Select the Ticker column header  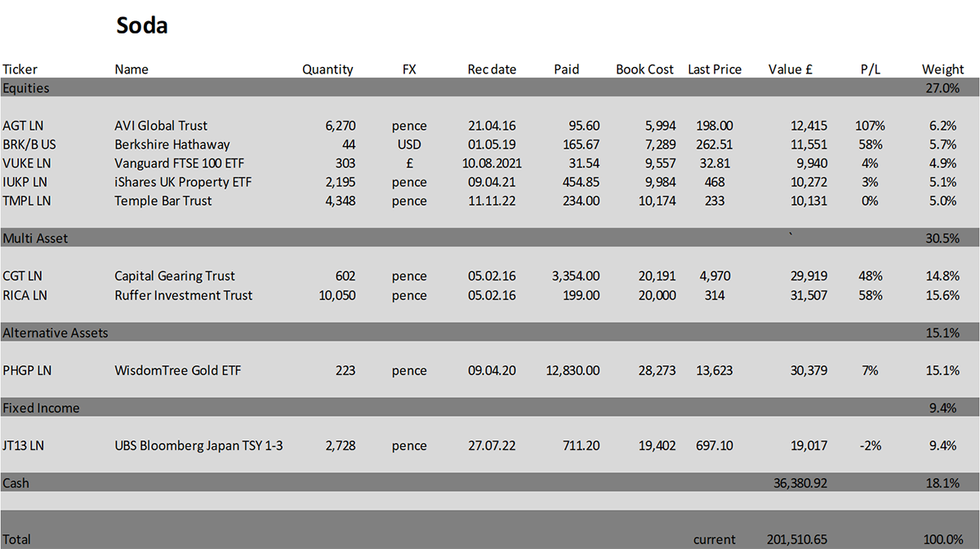pos(20,69)
